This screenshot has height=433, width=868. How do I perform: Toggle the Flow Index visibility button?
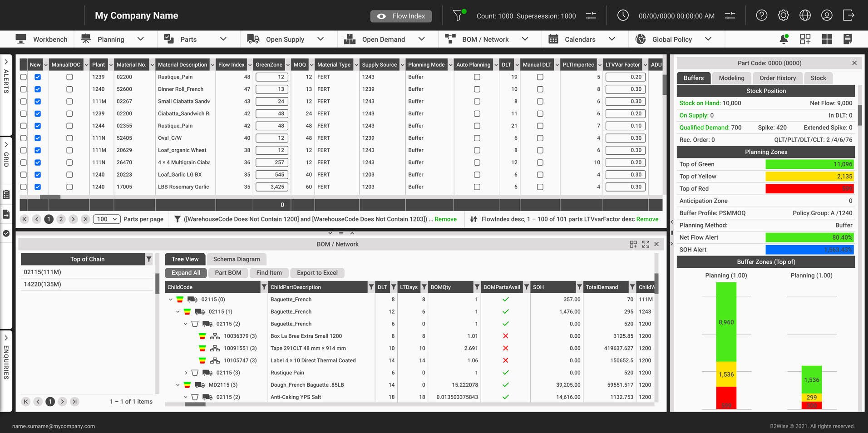[x=401, y=16]
